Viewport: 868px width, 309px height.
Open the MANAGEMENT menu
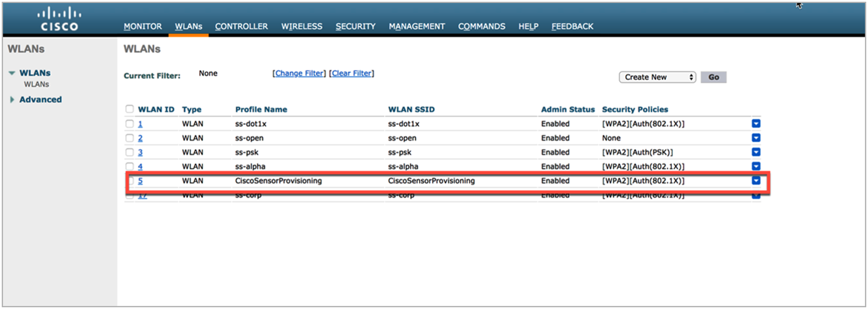tap(417, 27)
